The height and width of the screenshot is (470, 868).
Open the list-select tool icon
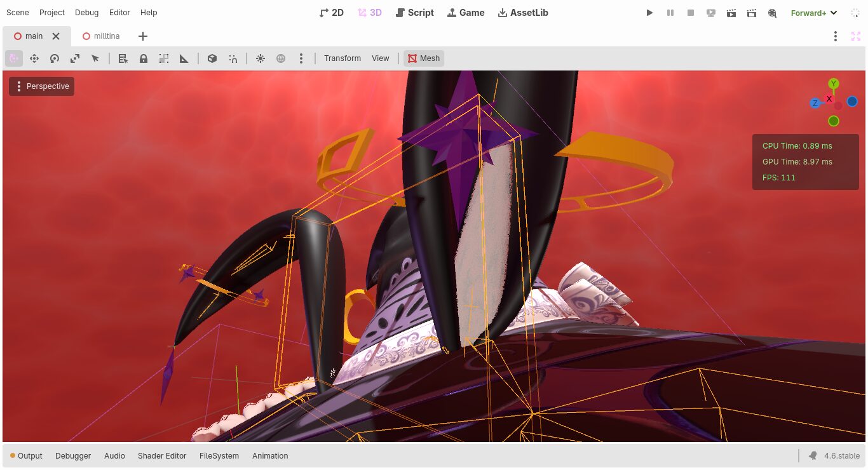pos(123,58)
